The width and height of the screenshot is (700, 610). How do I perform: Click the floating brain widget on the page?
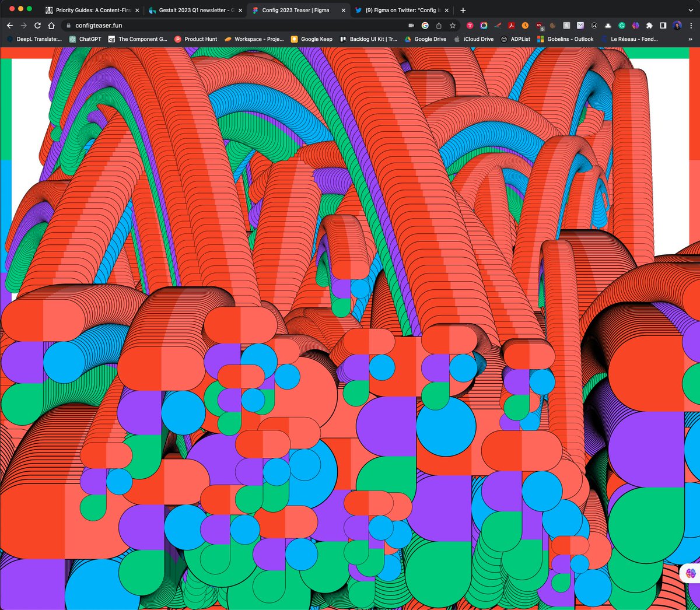[691, 574]
